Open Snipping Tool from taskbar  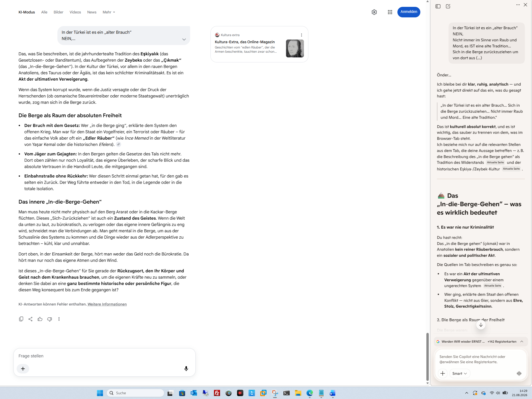(x=275, y=393)
